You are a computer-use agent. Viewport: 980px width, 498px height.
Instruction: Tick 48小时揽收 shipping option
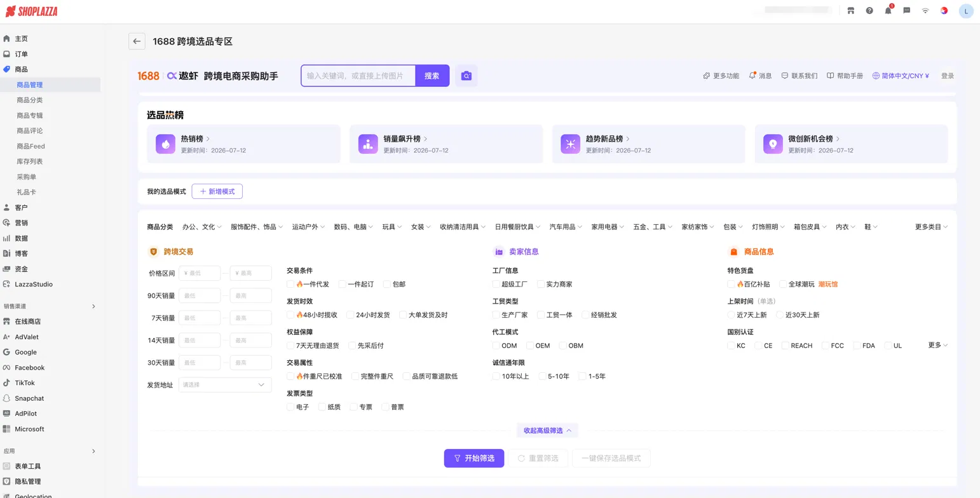[290, 314]
